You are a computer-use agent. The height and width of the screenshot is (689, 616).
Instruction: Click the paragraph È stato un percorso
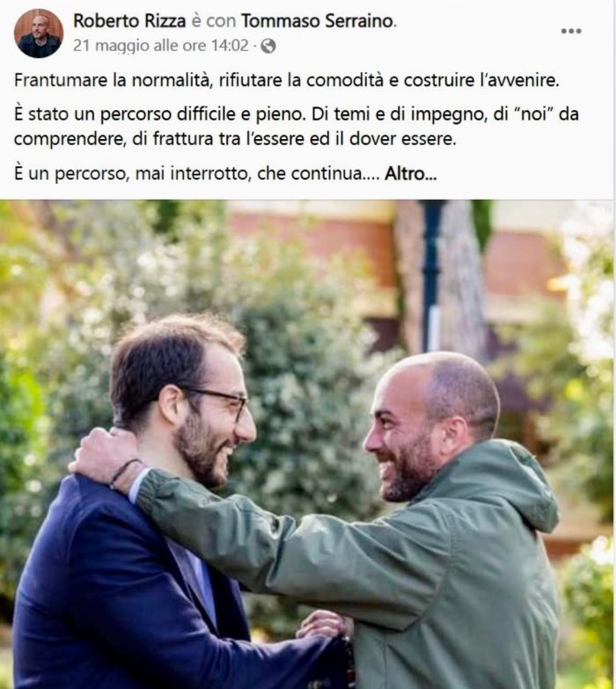pyautogui.click(x=297, y=127)
